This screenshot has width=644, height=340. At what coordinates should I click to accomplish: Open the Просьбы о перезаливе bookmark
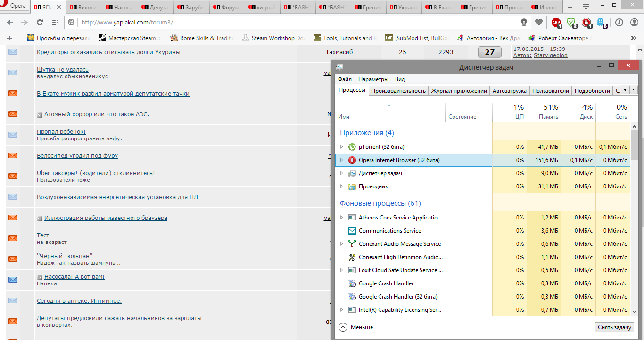tap(58, 38)
